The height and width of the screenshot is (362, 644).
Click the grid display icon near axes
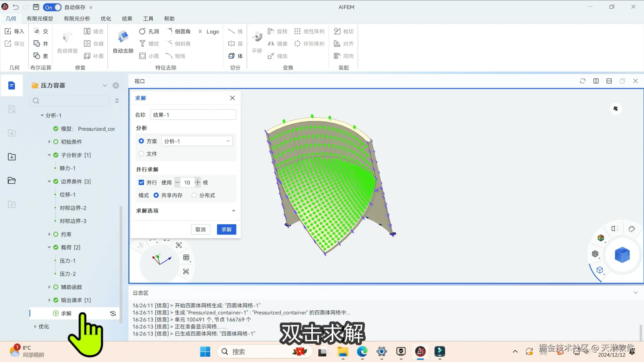(186, 257)
